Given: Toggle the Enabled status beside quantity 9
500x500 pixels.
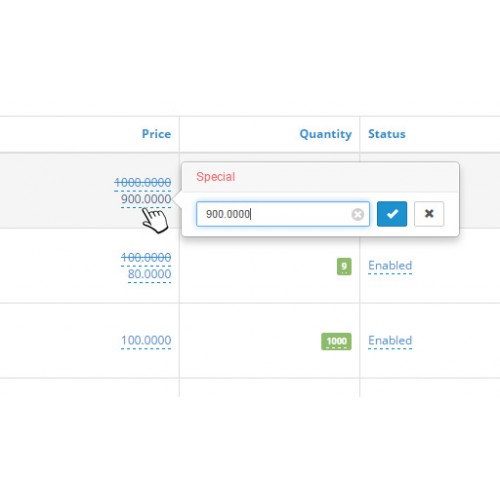Looking at the screenshot, I should [x=390, y=266].
